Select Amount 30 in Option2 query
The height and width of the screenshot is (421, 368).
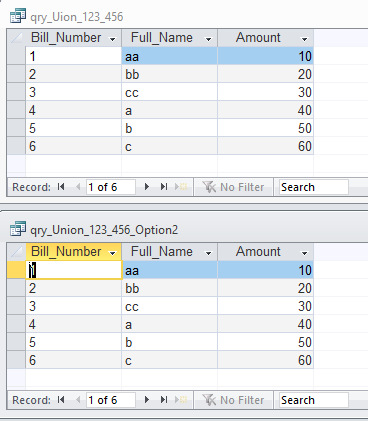coord(266,306)
